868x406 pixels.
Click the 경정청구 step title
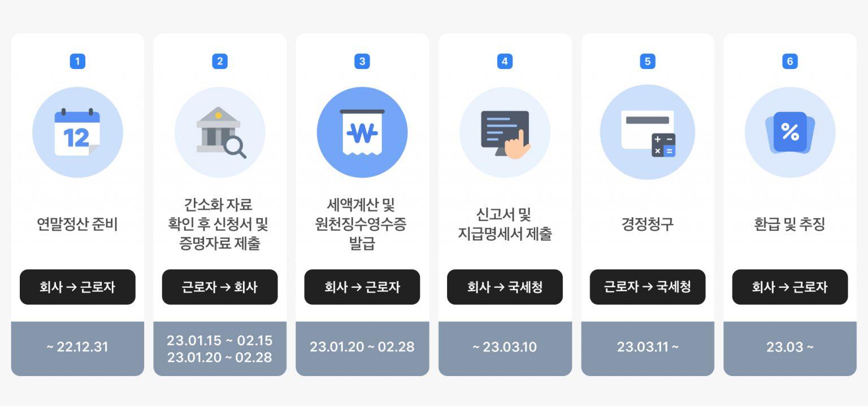coord(648,224)
